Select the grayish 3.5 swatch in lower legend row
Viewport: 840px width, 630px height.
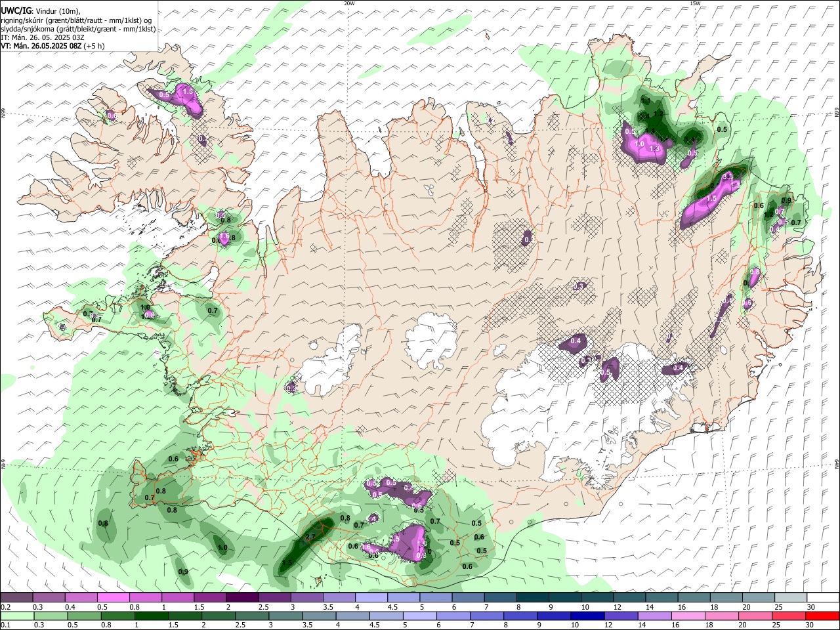(x=318, y=616)
